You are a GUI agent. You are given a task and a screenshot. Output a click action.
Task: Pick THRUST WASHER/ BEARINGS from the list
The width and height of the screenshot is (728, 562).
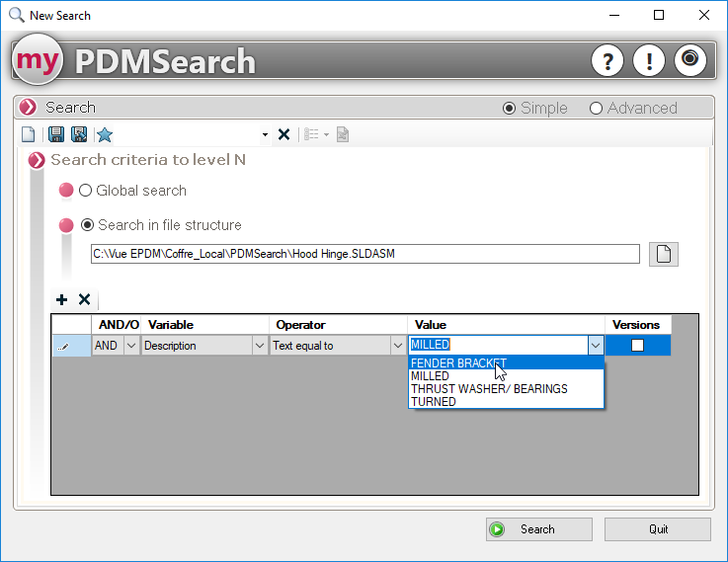tap(489, 388)
